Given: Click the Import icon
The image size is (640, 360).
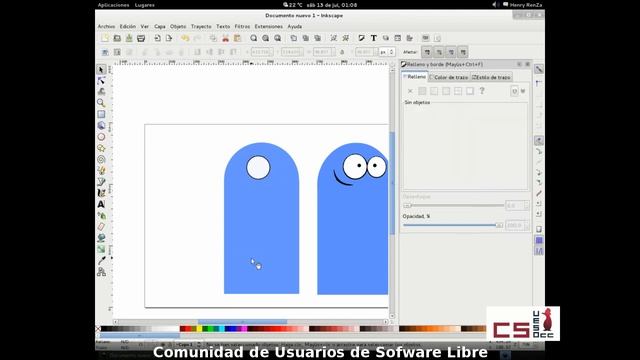Looking at the screenshot, I should (x=157, y=38).
